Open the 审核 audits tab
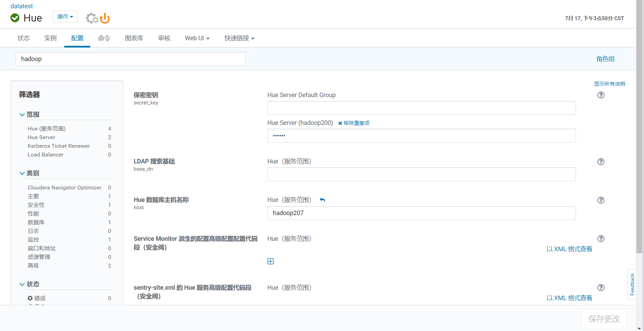The image size is (644, 331). tap(164, 38)
